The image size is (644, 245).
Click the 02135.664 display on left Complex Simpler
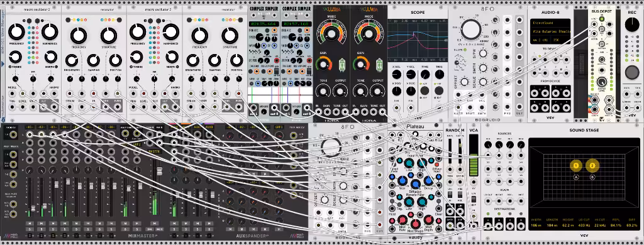coord(264,24)
